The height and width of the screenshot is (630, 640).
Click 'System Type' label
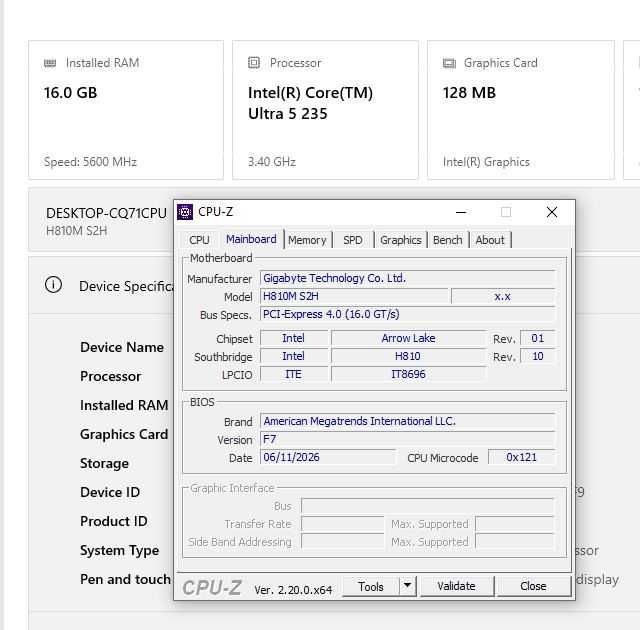point(120,550)
